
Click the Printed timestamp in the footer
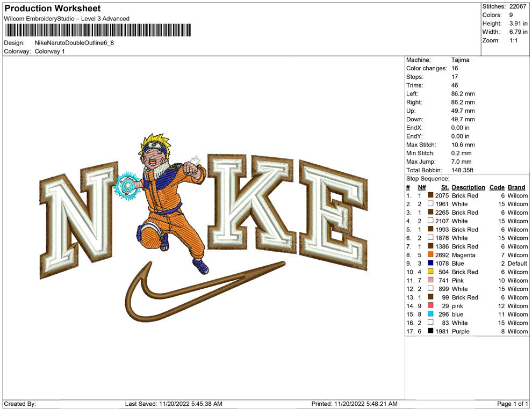point(354,404)
